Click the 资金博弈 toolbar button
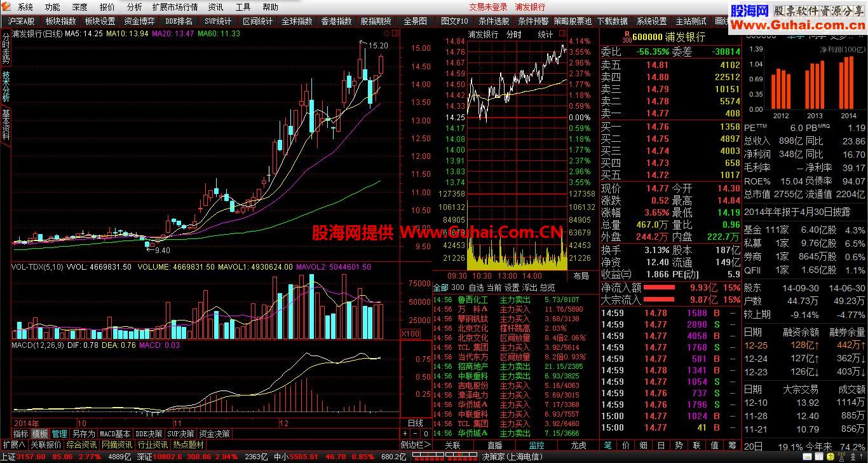 click(x=139, y=21)
